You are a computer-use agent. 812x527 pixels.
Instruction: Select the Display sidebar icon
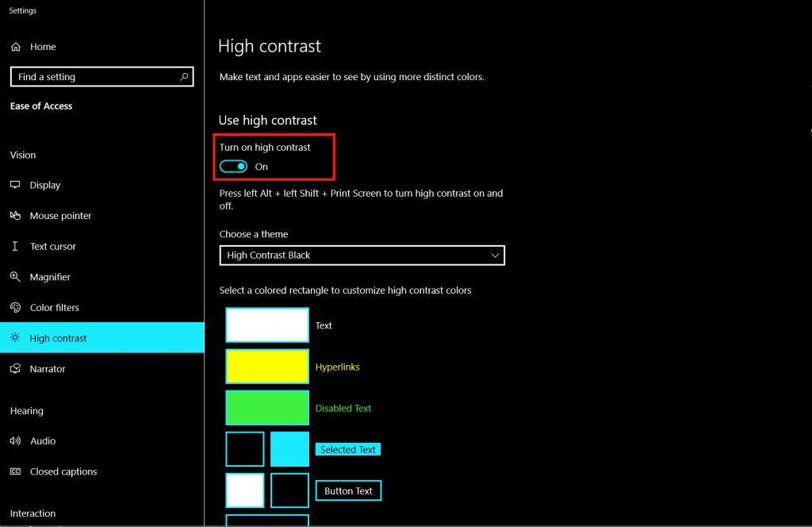[x=17, y=185]
